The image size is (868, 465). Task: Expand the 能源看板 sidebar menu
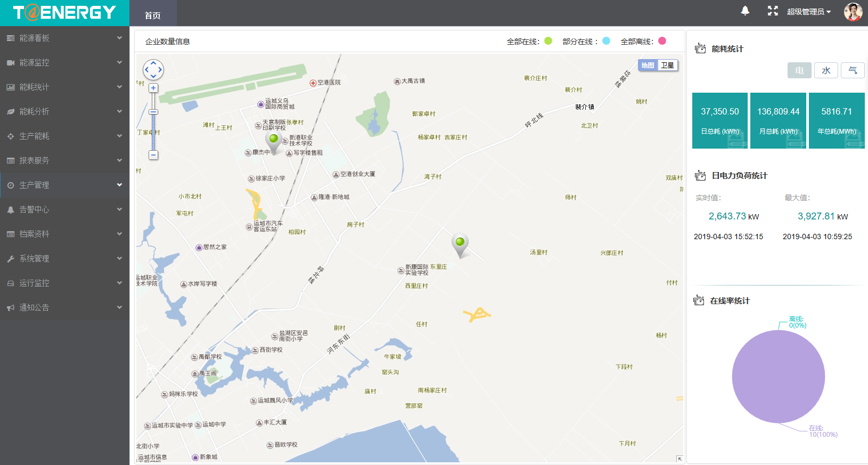coord(64,38)
